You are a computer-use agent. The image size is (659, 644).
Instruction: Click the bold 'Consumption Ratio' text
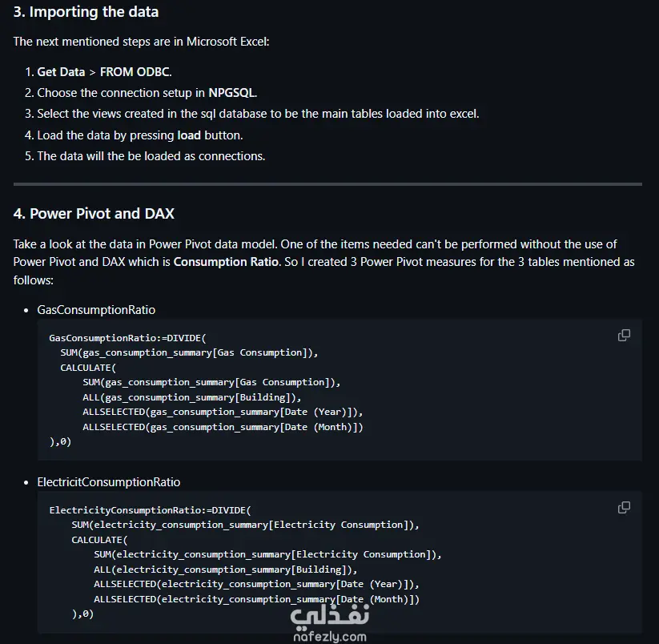pos(226,262)
